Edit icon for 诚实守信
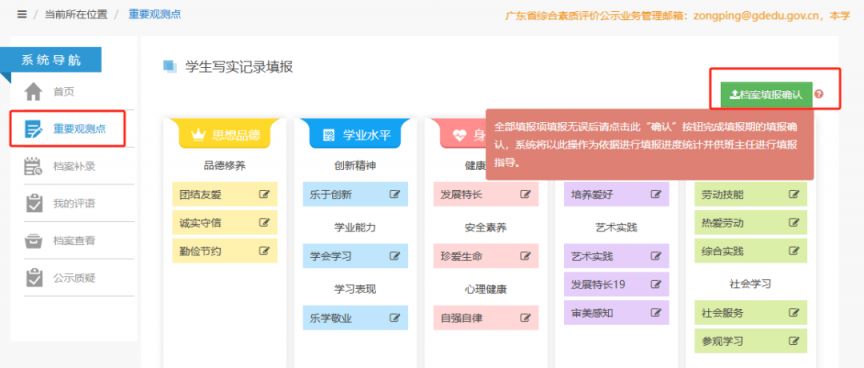The height and width of the screenshot is (368, 864). pyautogui.click(x=264, y=223)
